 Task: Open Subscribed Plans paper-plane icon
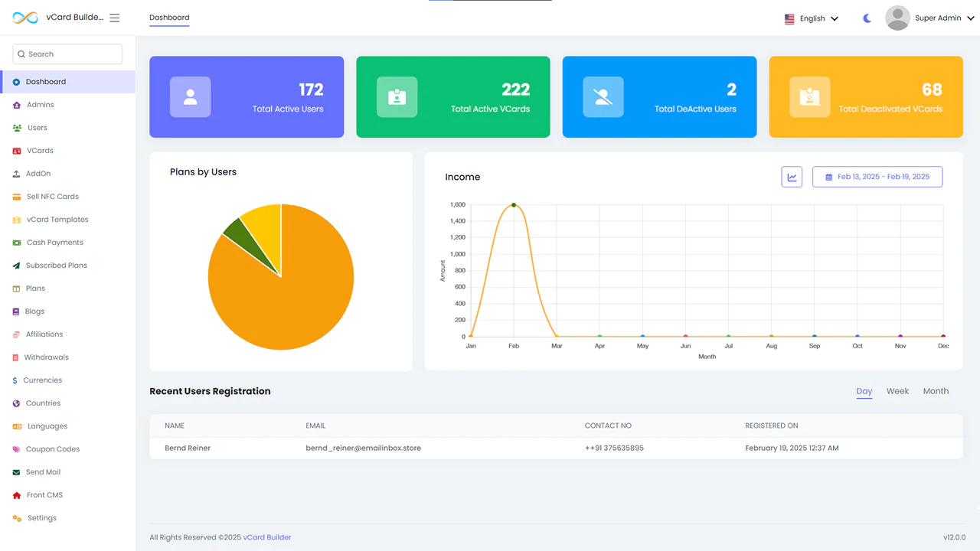(17, 266)
